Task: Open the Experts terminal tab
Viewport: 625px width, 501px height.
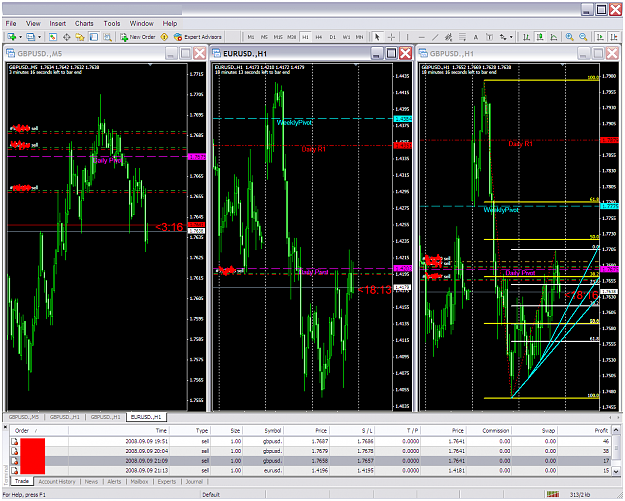Action: coord(167,482)
